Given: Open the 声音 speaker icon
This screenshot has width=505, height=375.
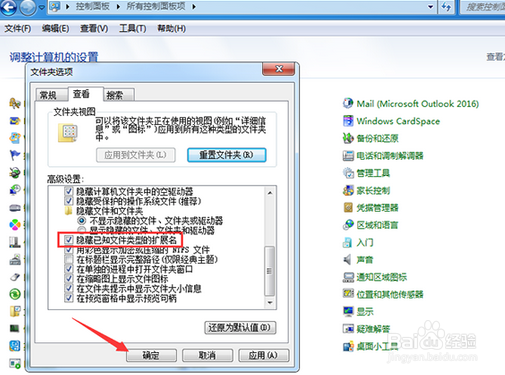Looking at the screenshot, I should [348, 259].
